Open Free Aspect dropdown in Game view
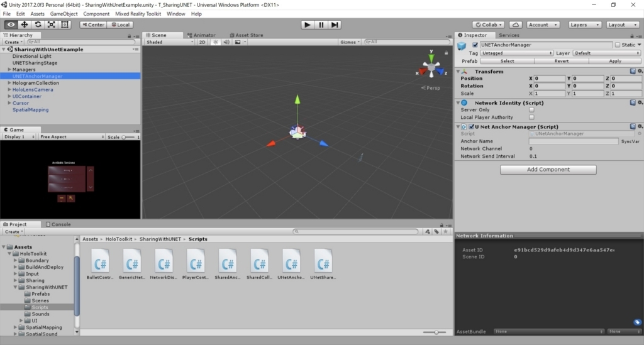 72,136
